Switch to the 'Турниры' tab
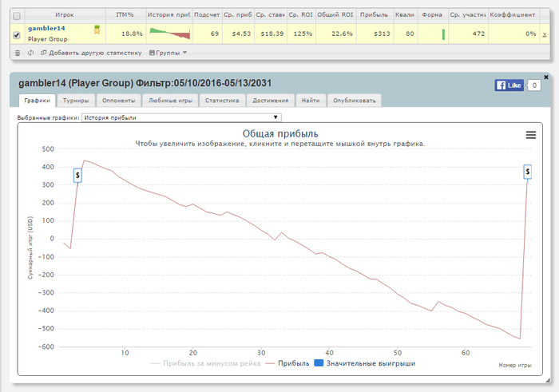Image resolution: width=559 pixels, height=392 pixels. click(x=76, y=101)
